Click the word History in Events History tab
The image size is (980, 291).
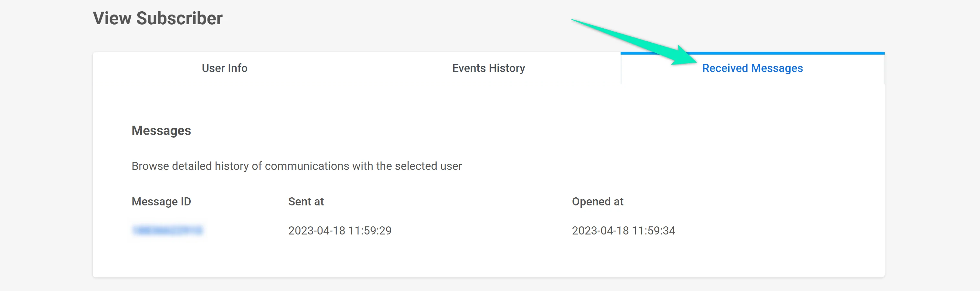pos(506,68)
